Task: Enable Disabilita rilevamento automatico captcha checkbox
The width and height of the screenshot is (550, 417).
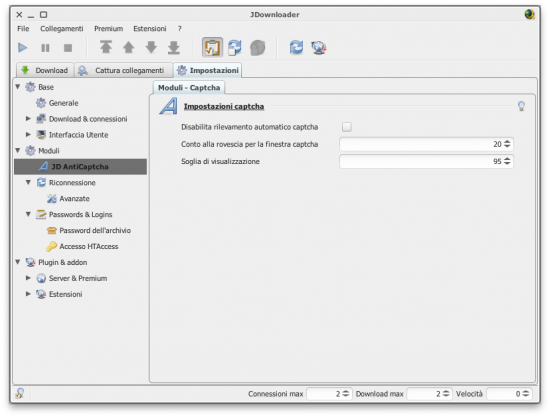Action: (347, 127)
